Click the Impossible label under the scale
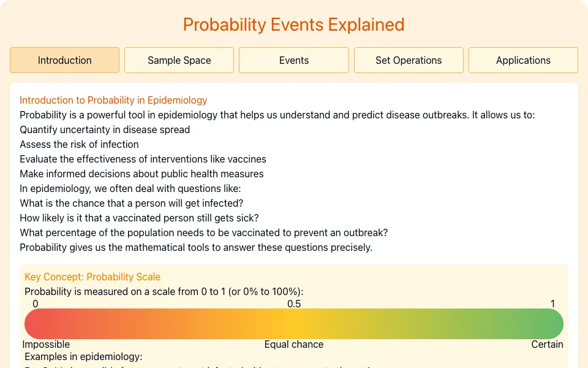 click(x=46, y=344)
